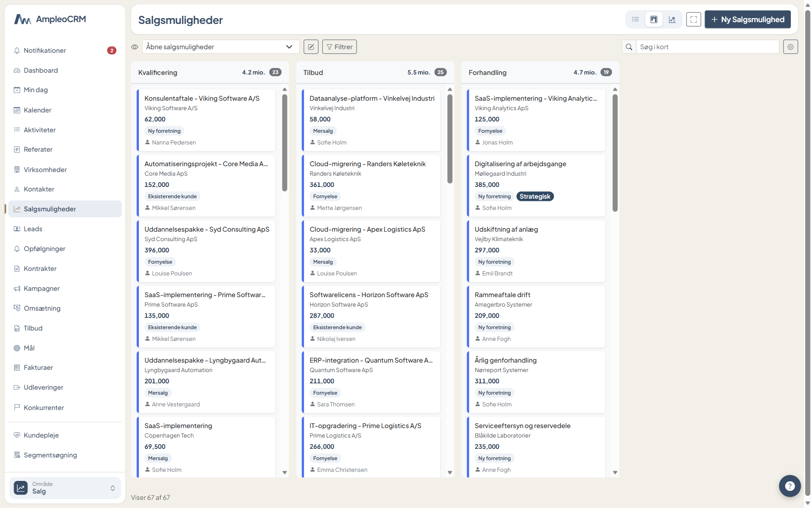This screenshot has width=812, height=508.
Task: Toggle fullscreen mode icon
Action: tap(694, 19)
